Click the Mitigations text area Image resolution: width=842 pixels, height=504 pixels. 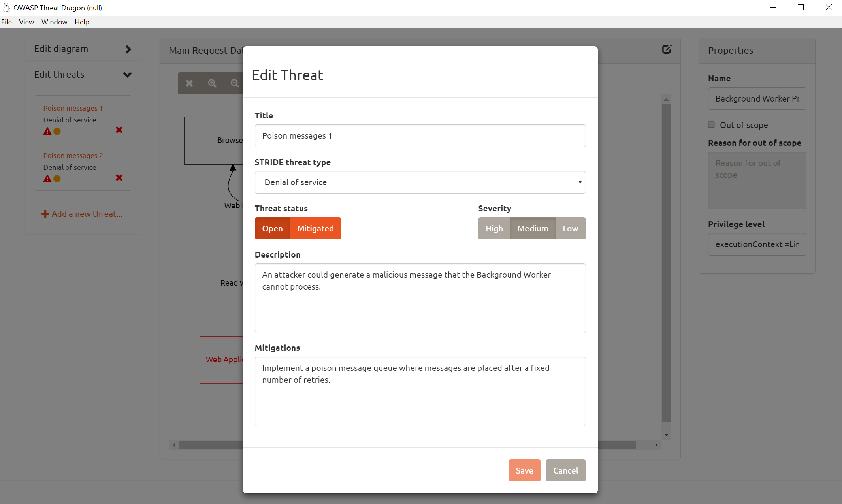pos(420,391)
